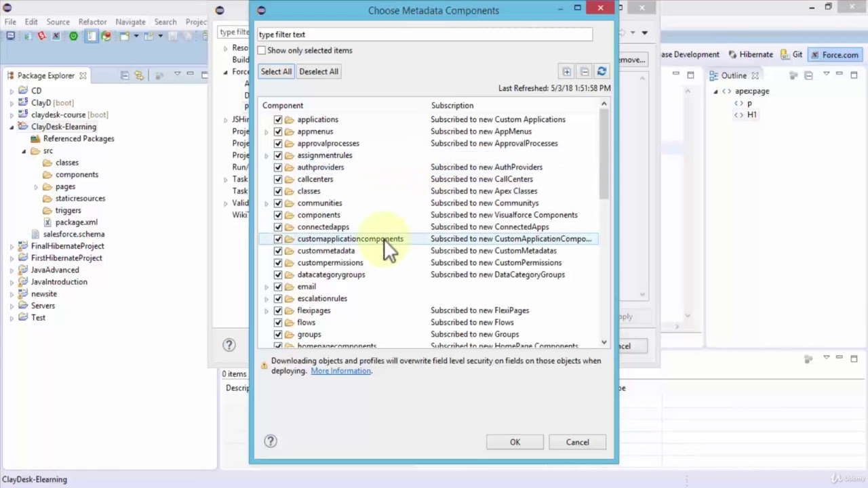Screen dimensions: 868x488
Task: Uncheck the datacategorygroups checkbox
Action: coord(278,274)
